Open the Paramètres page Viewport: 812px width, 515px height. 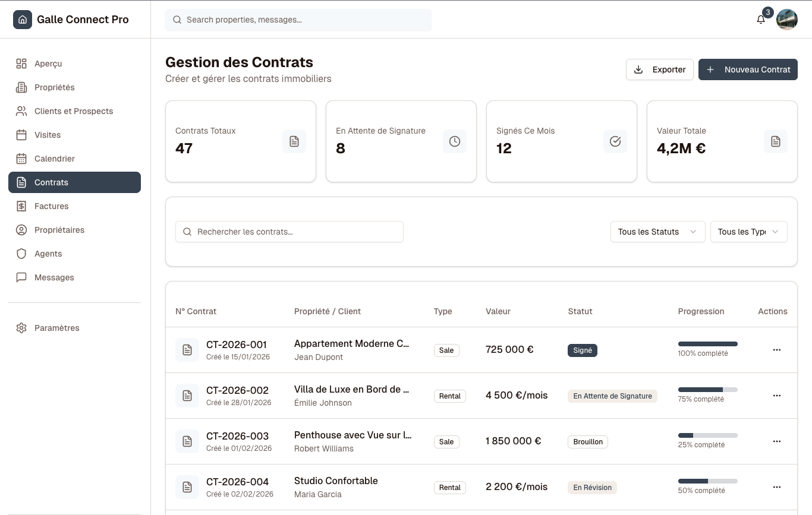pos(57,328)
